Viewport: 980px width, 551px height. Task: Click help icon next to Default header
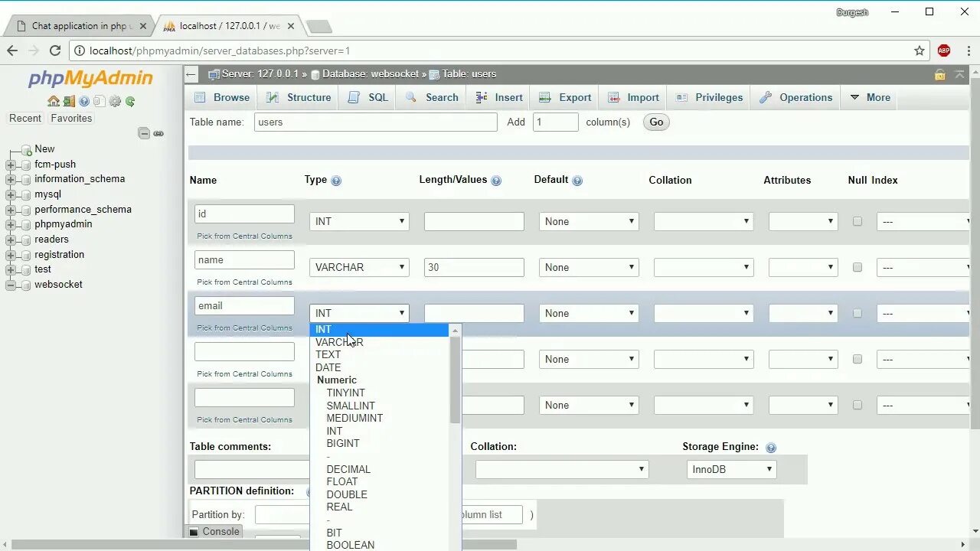click(x=577, y=181)
